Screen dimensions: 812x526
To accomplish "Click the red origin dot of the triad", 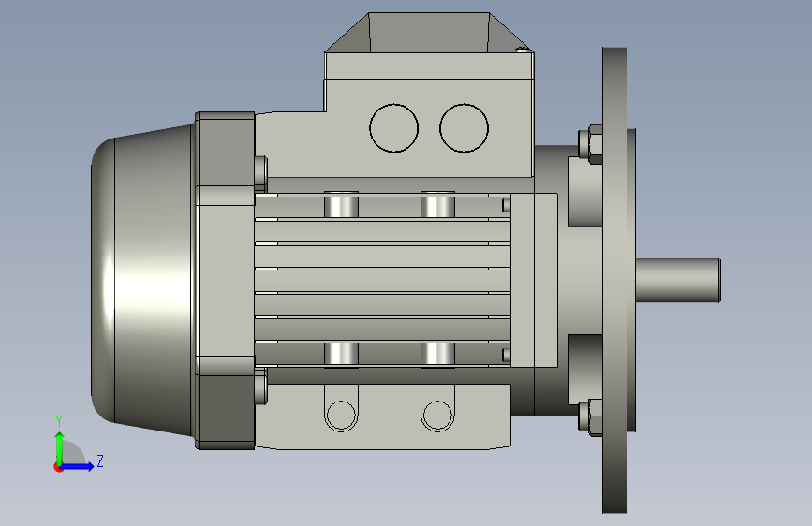I will click(57, 467).
